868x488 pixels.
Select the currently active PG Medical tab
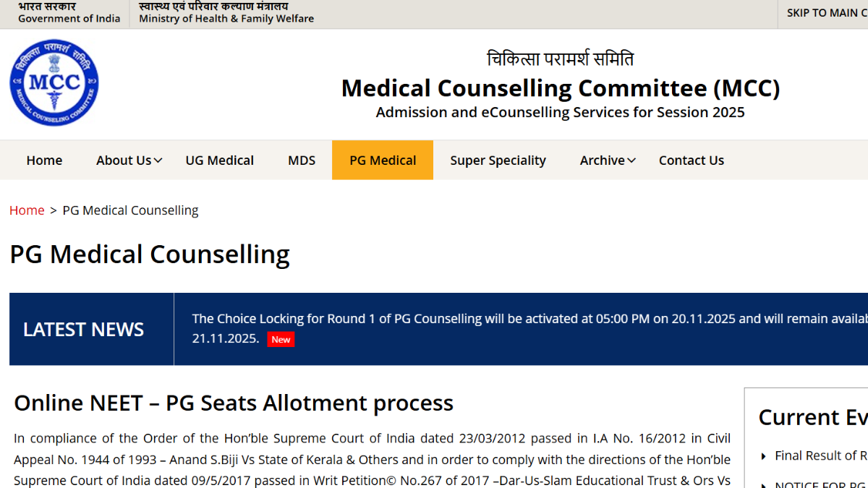click(x=383, y=160)
